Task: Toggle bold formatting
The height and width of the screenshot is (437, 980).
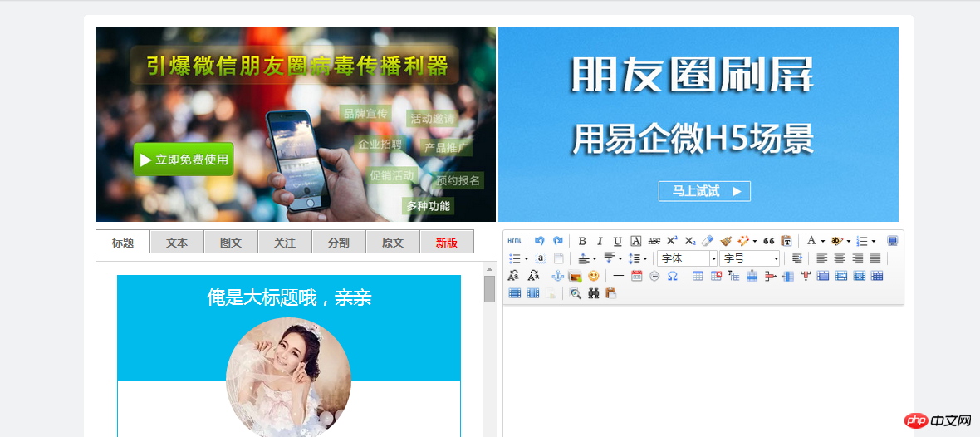Action: pos(582,241)
